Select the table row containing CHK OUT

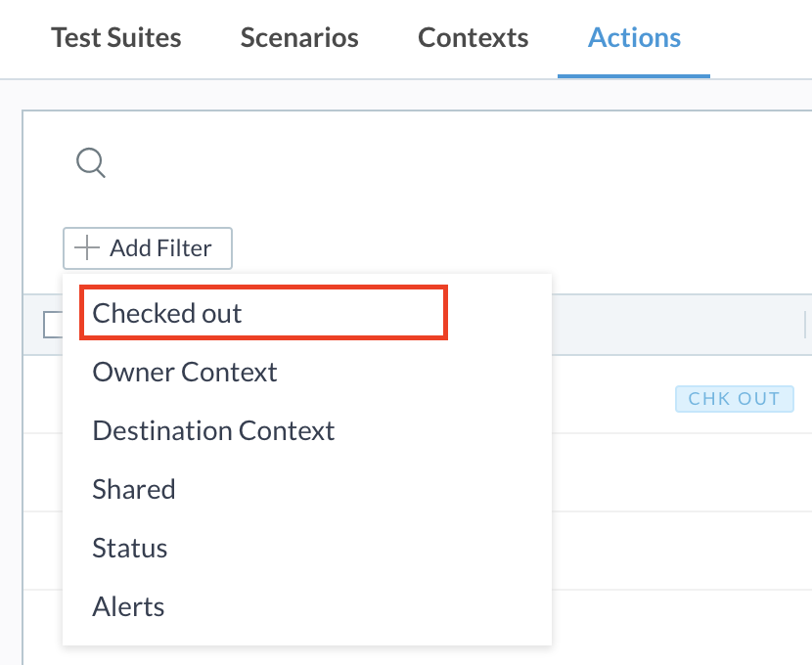pos(682,394)
